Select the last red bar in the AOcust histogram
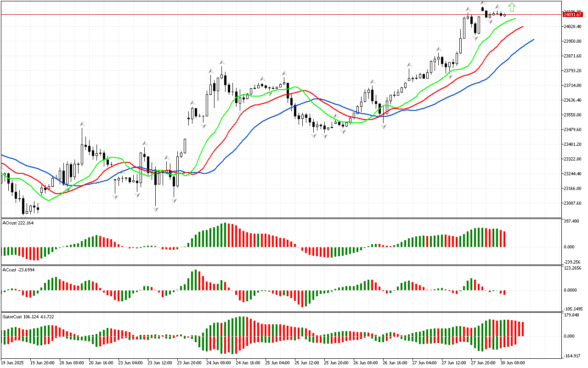The width and height of the screenshot is (588, 368). [504, 239]
